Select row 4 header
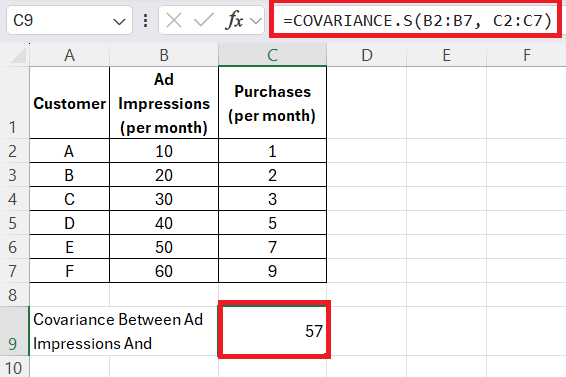 (x=14, y=199)
